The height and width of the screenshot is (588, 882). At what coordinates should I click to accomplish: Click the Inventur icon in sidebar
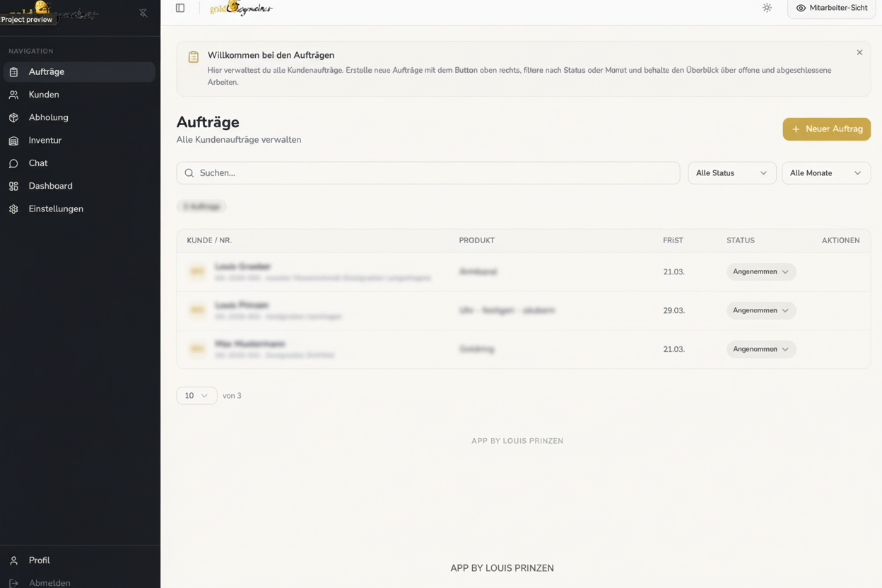click(x=13, y=141)
